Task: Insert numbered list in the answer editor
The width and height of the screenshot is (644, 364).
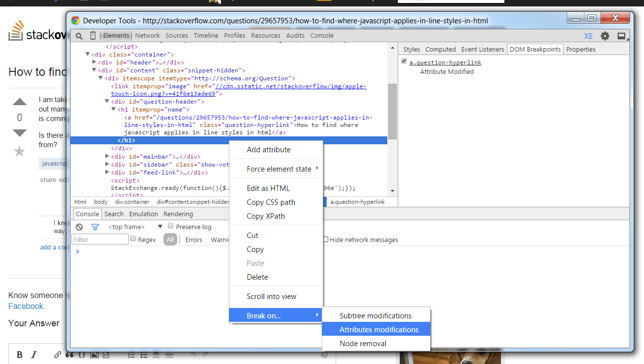Action: (x=132, y=355)
